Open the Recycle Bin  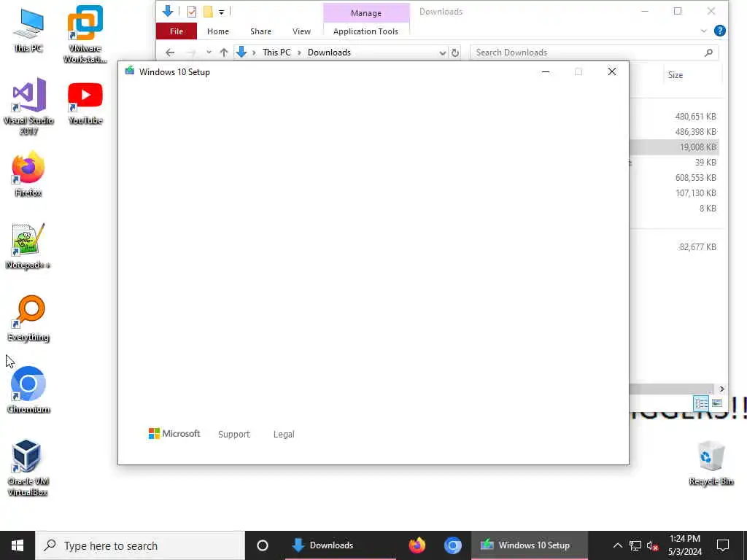point(711,463)
